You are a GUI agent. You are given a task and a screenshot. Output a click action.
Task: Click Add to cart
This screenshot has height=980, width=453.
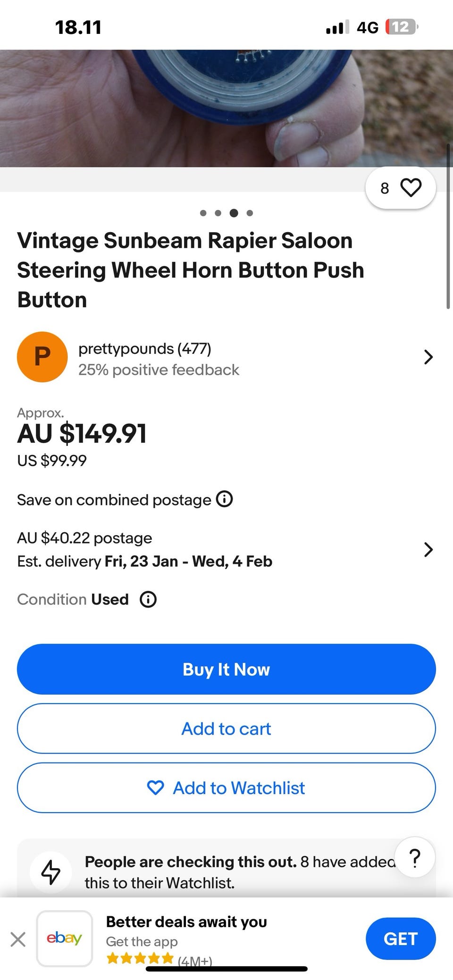point(226,729)
